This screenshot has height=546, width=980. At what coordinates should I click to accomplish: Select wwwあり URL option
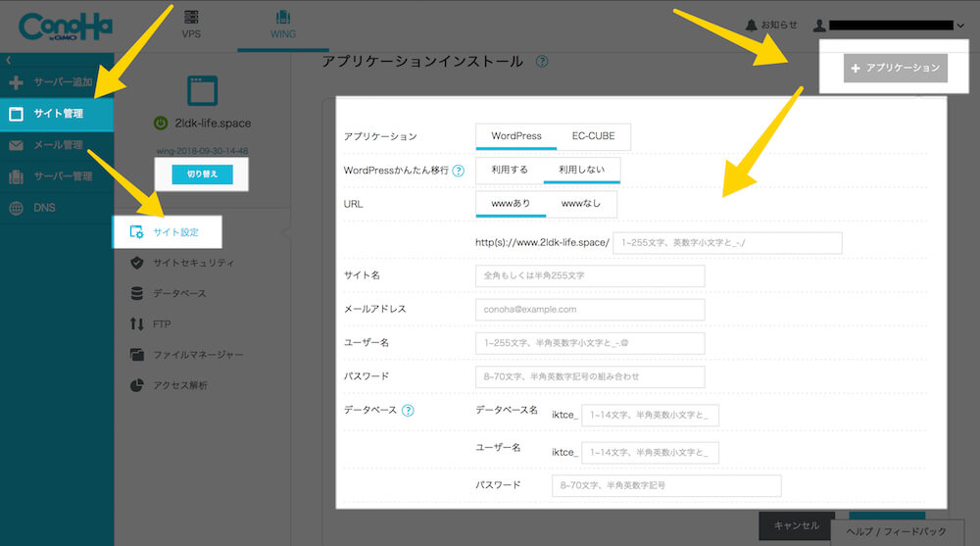click(511, 204)
